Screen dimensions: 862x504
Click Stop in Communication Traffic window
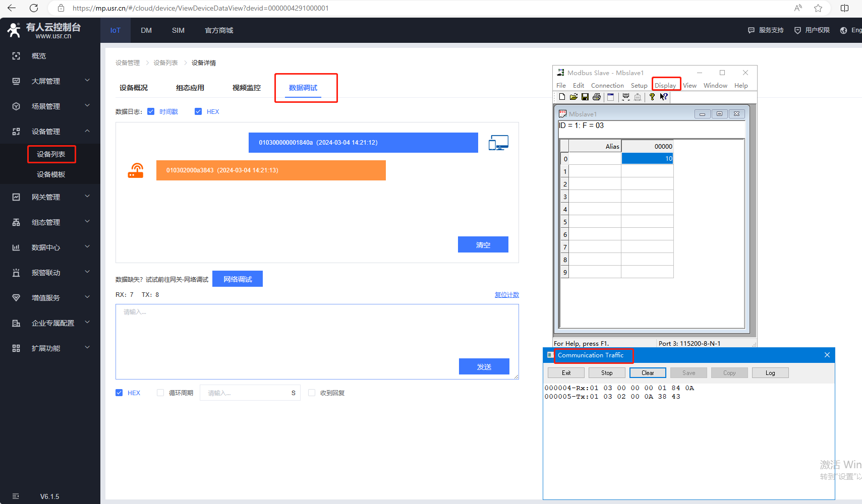pyautogui.click(x=607, y=373)
